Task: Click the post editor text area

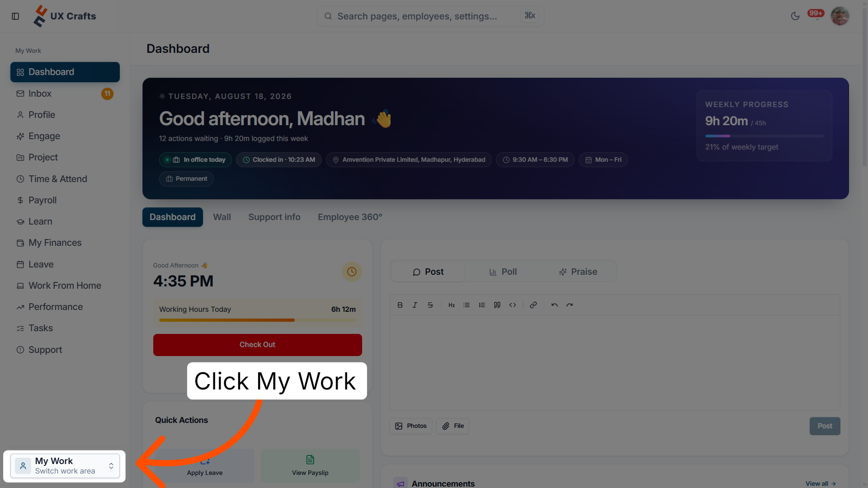Action: (615, 363)
